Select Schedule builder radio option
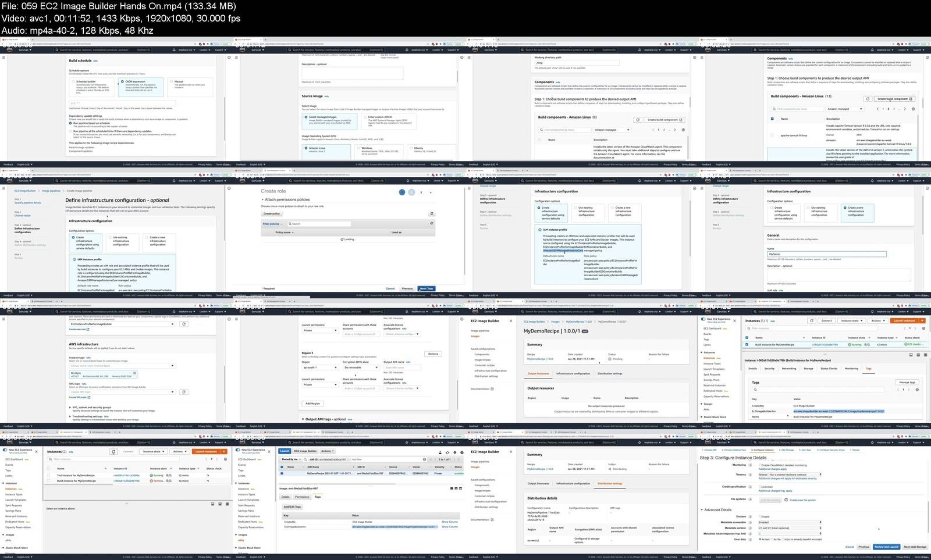931x560 pixels. [x=73, y=81]
